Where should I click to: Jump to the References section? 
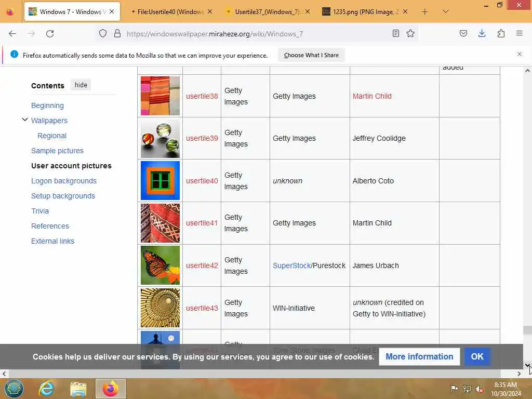[x=50, y=226]
